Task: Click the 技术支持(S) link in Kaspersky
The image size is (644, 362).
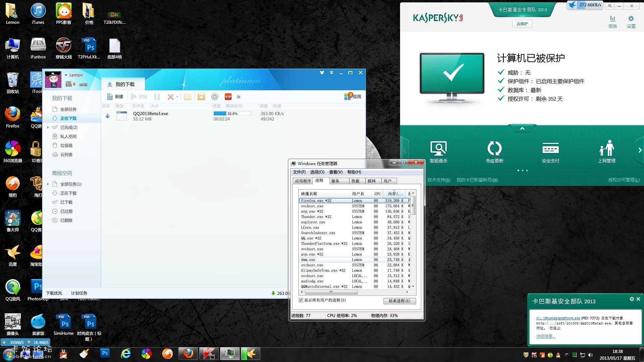Action: tap(439, 180)
